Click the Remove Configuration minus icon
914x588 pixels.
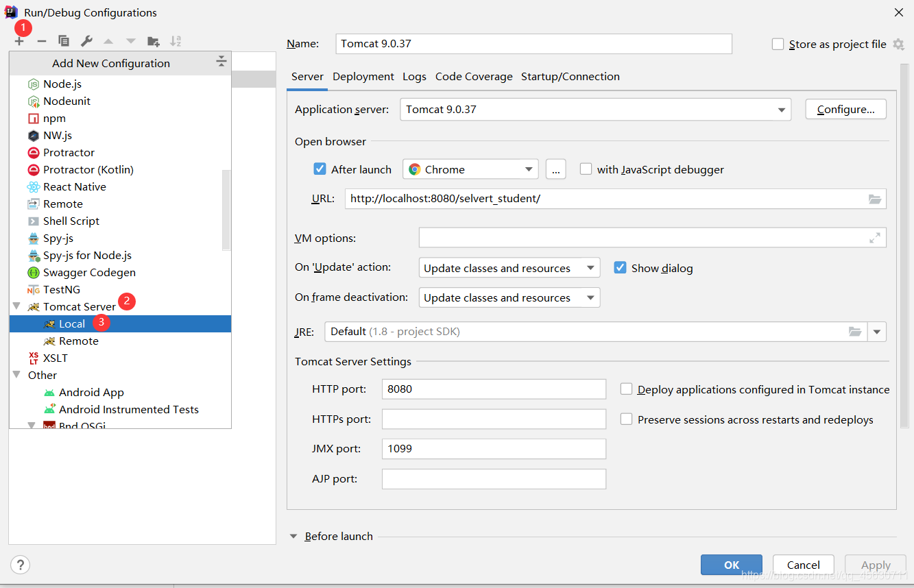[41, 41]
